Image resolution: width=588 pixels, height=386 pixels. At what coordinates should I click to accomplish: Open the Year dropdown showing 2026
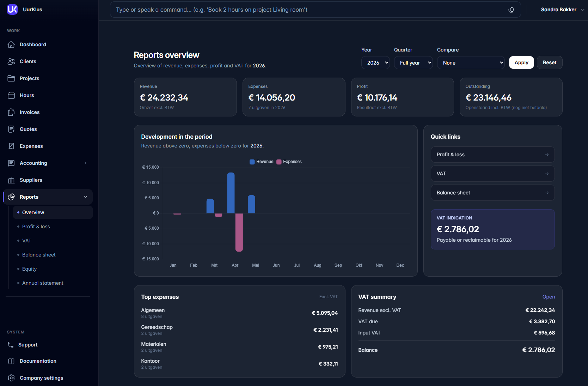(375, 63)
